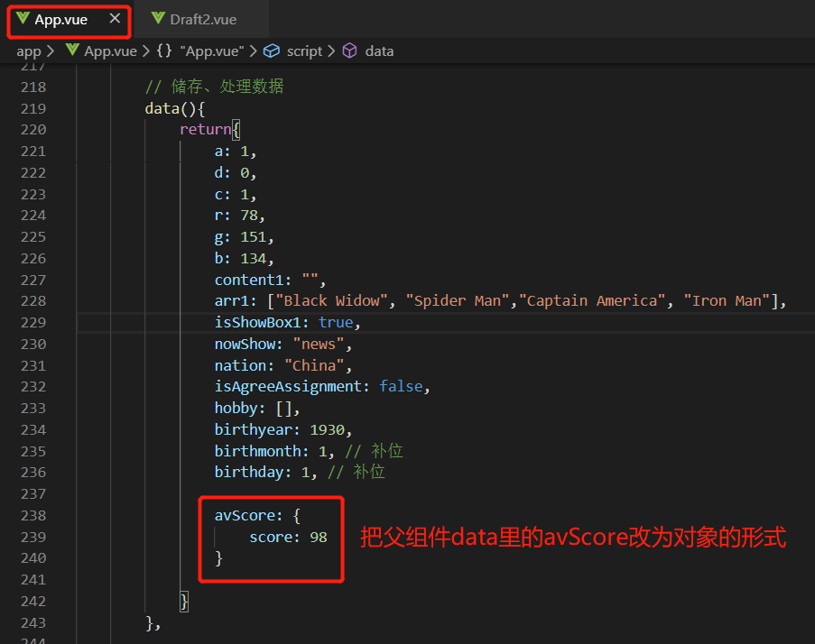Click the 1930 birthyear value
This screenshot has width=815, height=644.
point(327,430)
